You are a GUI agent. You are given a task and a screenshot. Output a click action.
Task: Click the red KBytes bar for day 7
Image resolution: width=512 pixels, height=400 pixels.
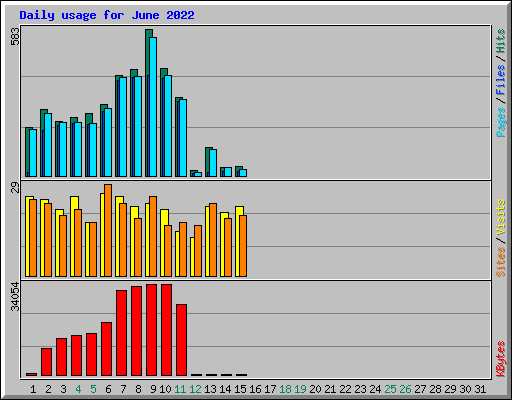coord(121,333)
